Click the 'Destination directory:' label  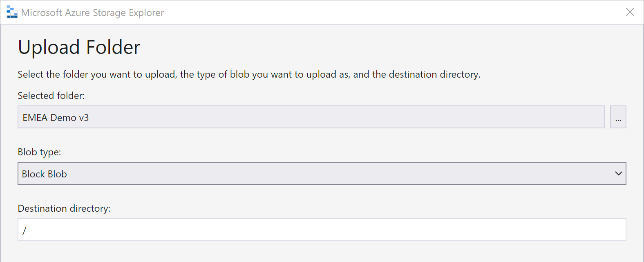coord(64,208)
